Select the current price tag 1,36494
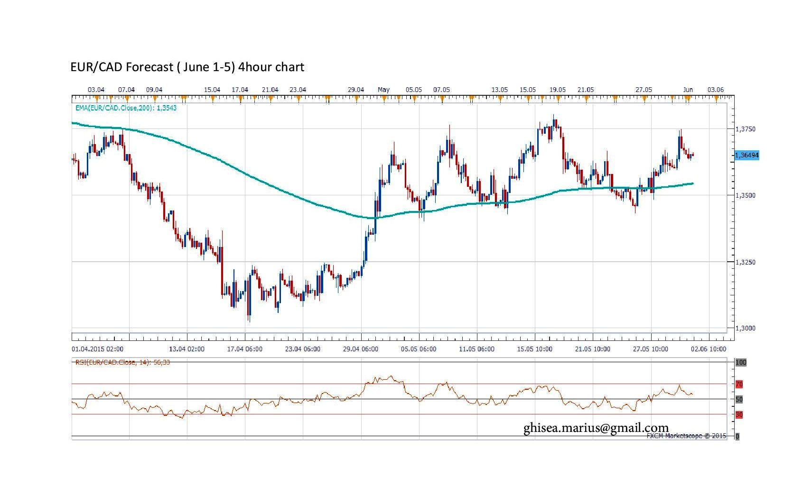 [x=747, y=155]
